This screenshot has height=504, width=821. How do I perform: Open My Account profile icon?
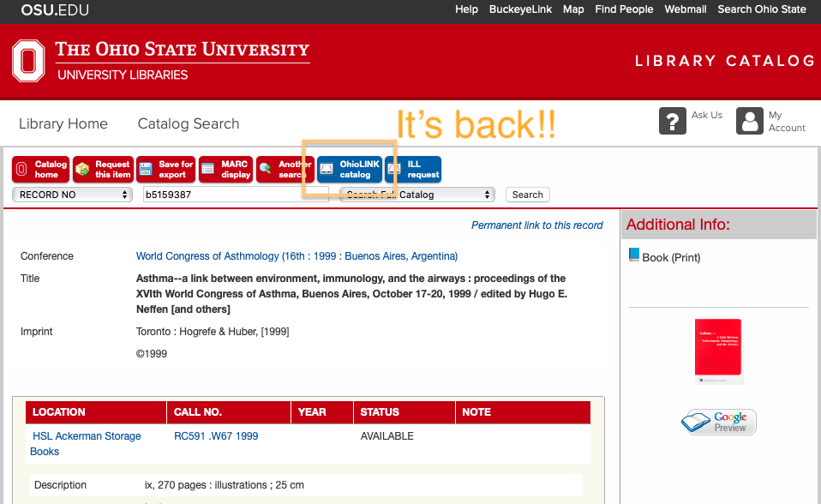[750, 122]
